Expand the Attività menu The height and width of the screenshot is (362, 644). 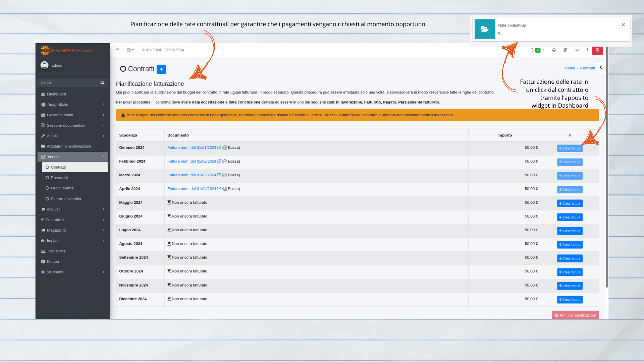coord(73,136)
